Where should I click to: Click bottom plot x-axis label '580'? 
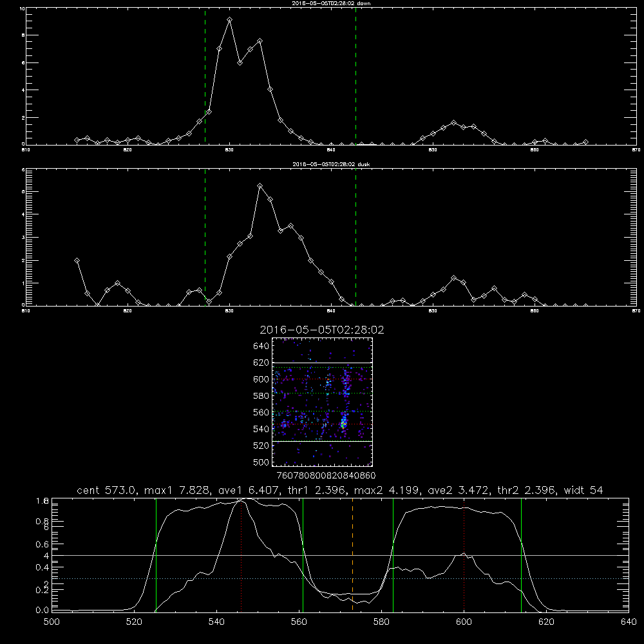point(381,622)
